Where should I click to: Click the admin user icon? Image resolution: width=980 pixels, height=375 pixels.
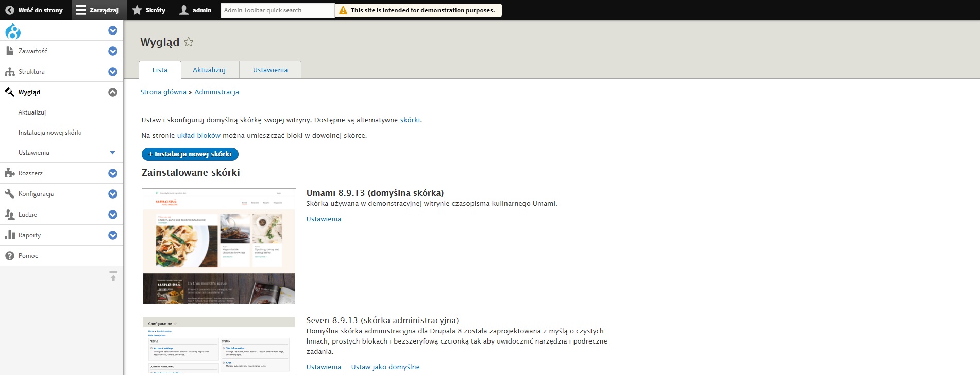click(184, 10)
